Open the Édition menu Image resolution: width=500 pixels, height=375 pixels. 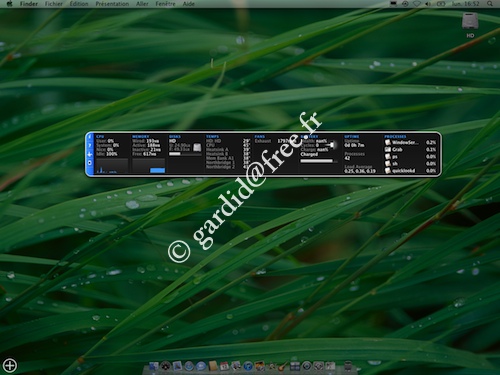(79, 4)
